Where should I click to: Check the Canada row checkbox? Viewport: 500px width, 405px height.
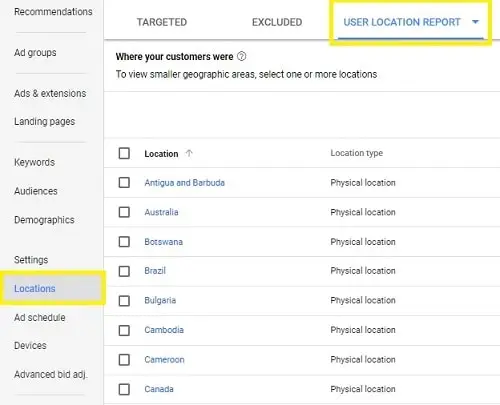[x=124, y=389]
